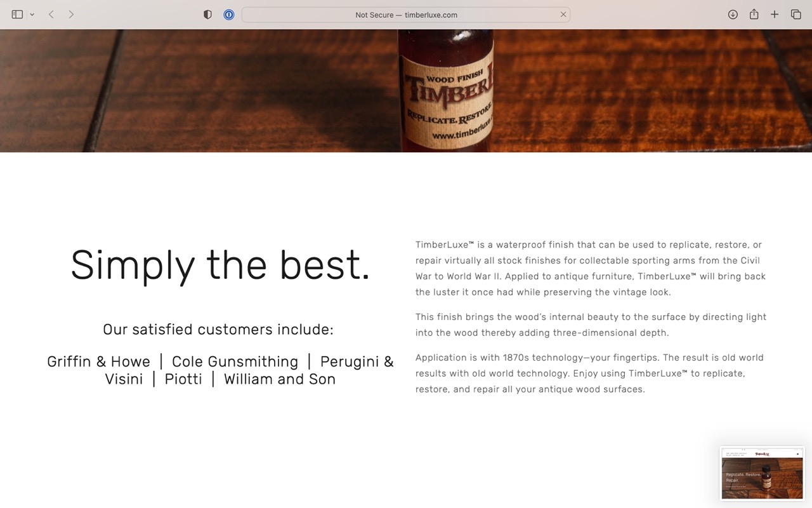This screenshot has height=508, width=812.
Task: Click the "Cole Gunsmithing" customer name
Action: click(235, 361)
